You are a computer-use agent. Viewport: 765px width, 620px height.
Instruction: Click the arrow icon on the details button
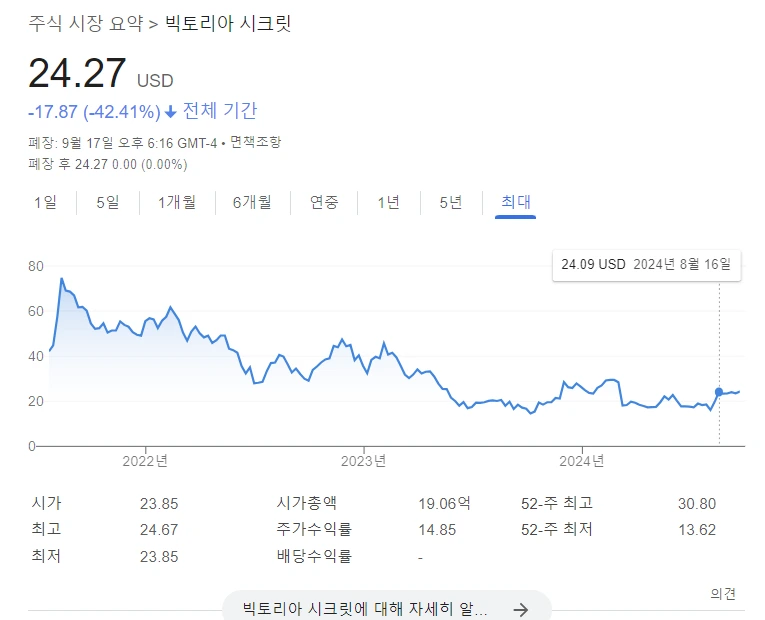tap(521, 609)
